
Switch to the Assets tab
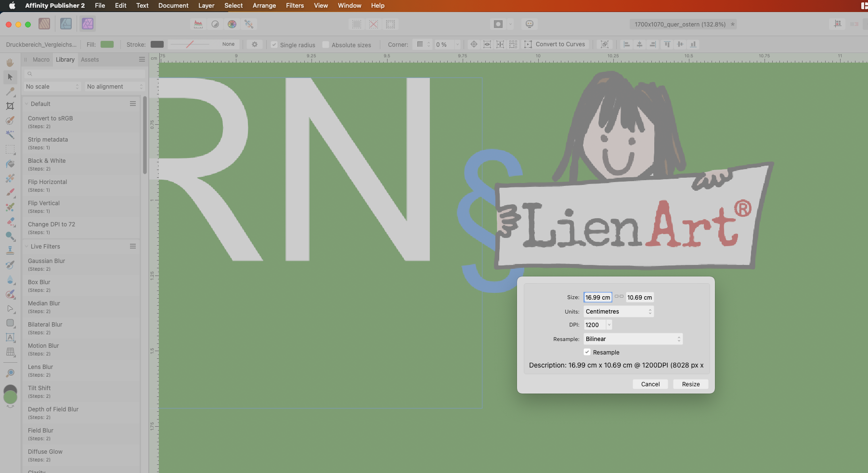(90, 60)
